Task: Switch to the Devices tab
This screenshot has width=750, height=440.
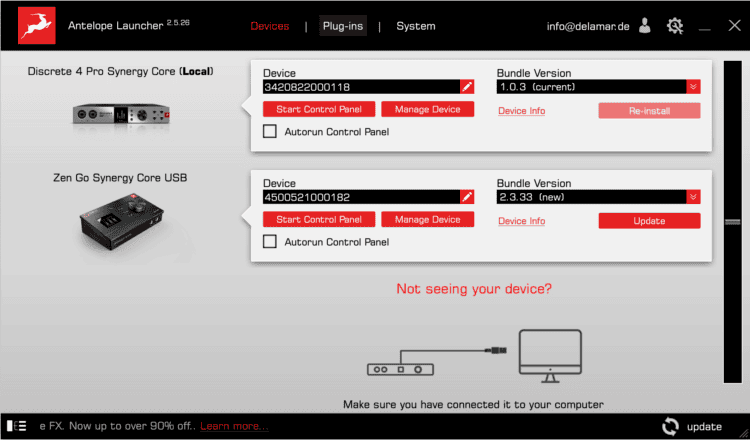Action: [270, 26]
